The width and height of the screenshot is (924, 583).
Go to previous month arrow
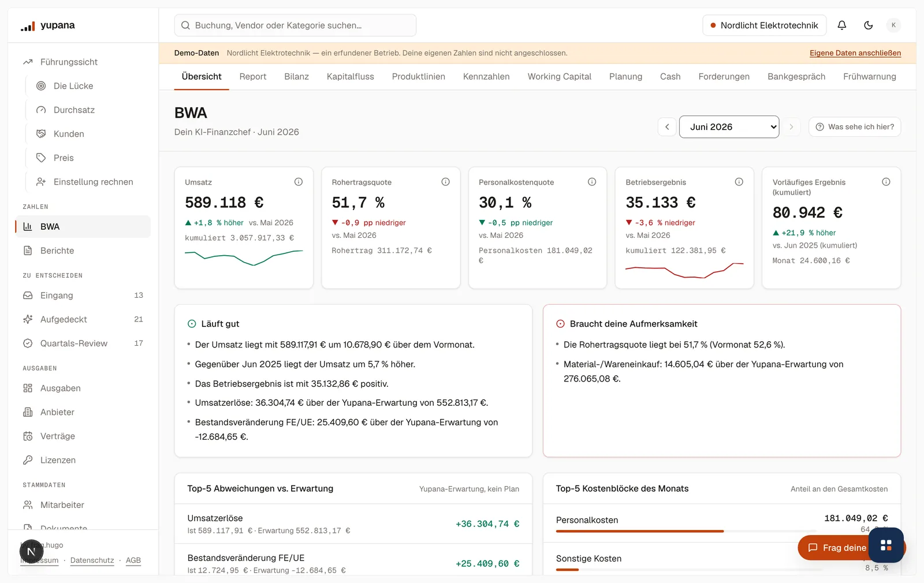(x=667, y=127)
